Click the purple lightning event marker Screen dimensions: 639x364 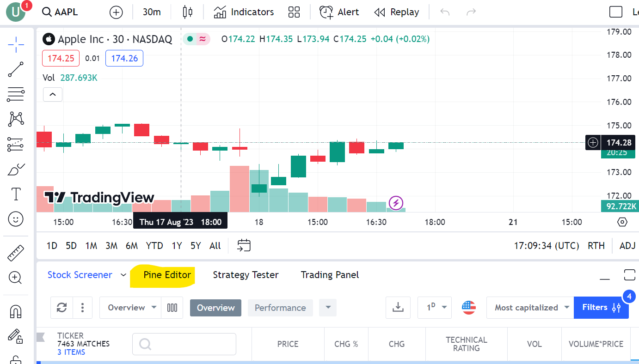[x=396, y=202]
